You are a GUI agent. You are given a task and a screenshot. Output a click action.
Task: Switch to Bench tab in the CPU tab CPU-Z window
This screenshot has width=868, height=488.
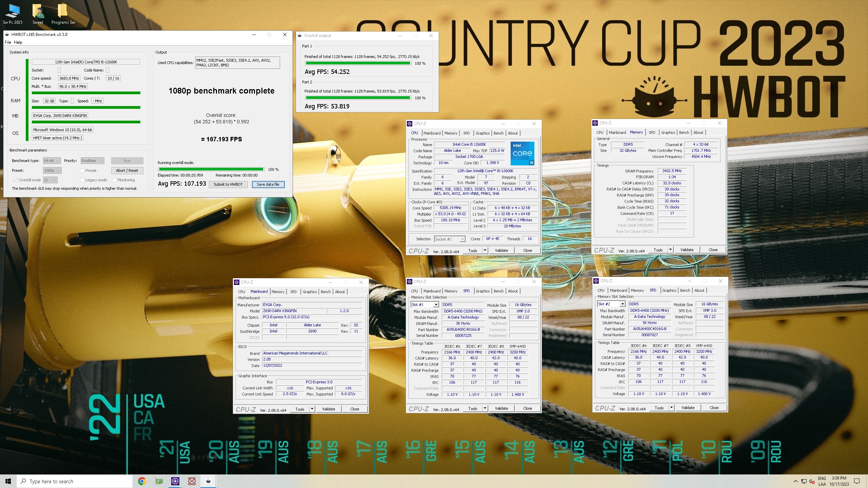pyautogui.click(x=498, y=133)
